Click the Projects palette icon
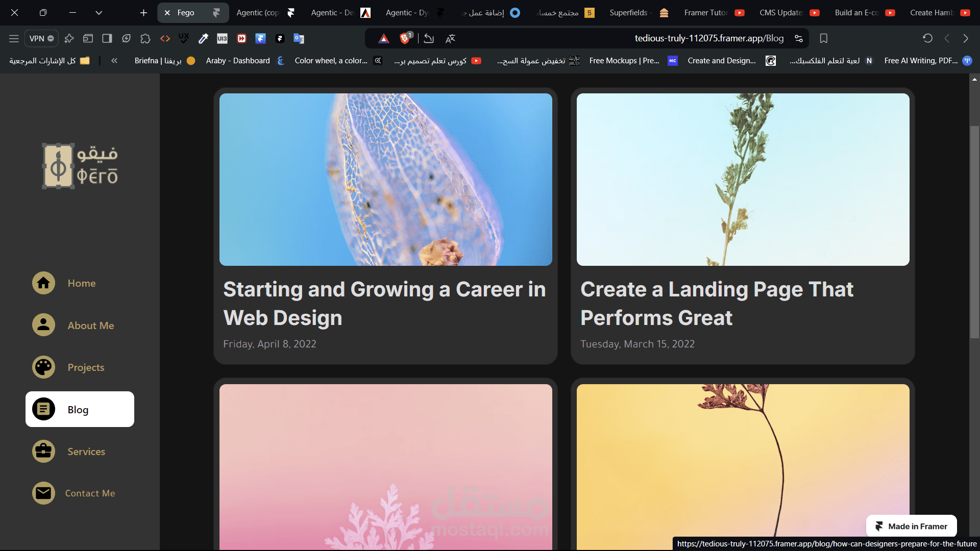Viewport: 980px width, 551px height. (x=43, y=367)
